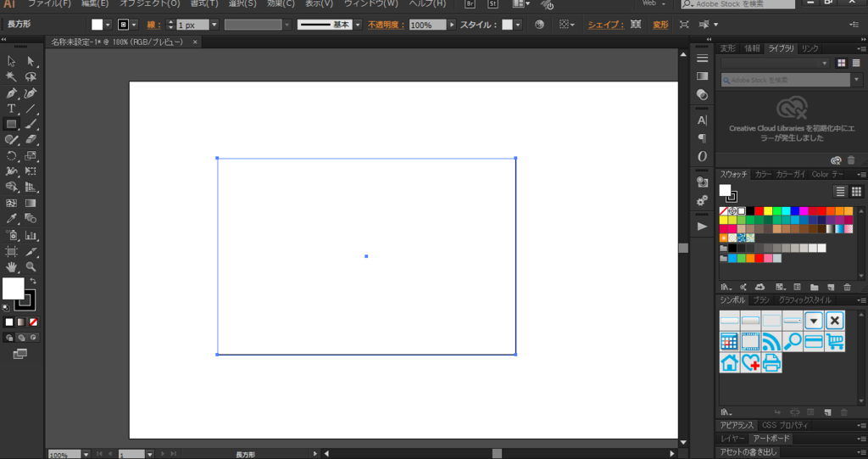This screenshot has width=868, height=459.
Task: Select the Direct Selection tool
Action: pyautogui.click(x=31, y=61)
